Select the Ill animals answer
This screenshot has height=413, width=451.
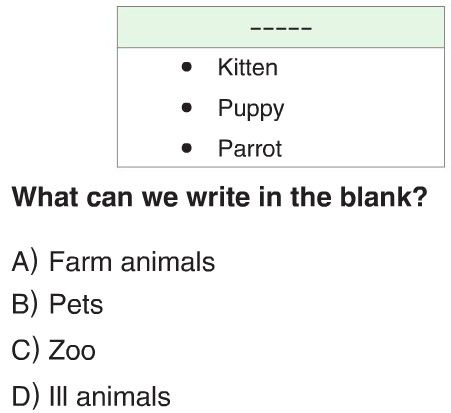91,396
